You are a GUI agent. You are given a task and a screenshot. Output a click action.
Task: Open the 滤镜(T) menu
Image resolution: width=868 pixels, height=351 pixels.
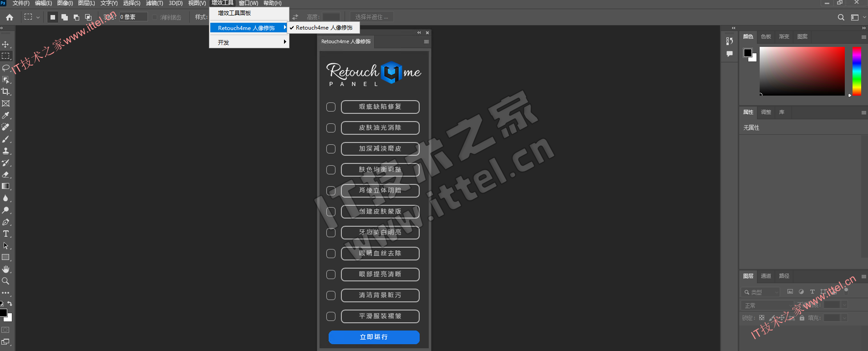pyautogui.click(x=154, y=3)
